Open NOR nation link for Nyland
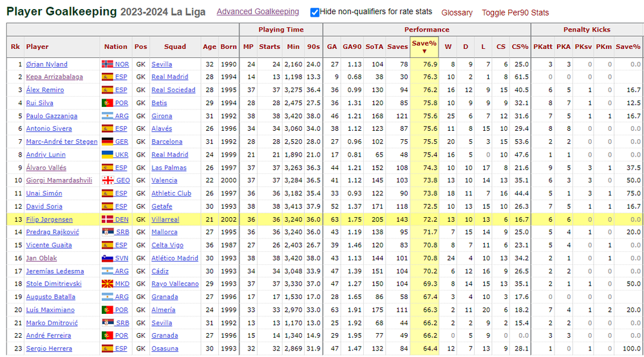 tap(122, 64)
